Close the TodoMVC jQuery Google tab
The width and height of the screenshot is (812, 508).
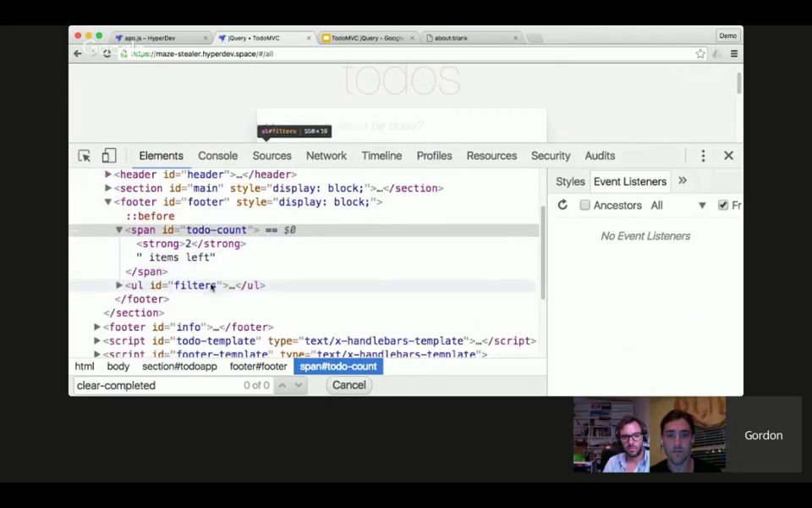[412, 38]
